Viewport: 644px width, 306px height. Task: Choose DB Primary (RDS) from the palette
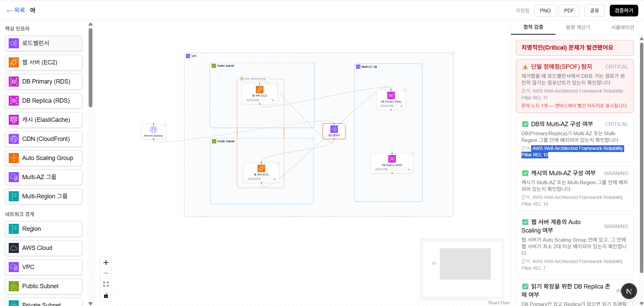pos(44,82)
